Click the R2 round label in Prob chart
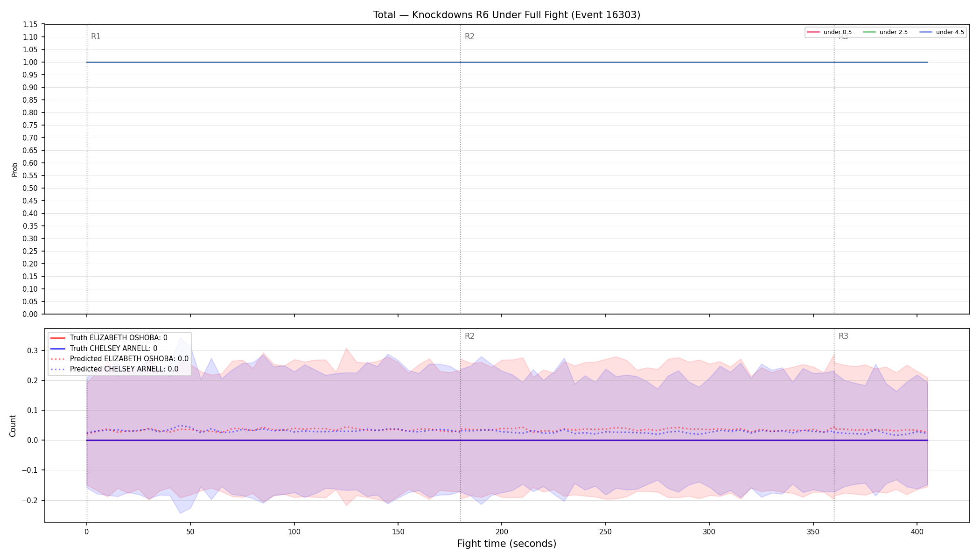 469,36
